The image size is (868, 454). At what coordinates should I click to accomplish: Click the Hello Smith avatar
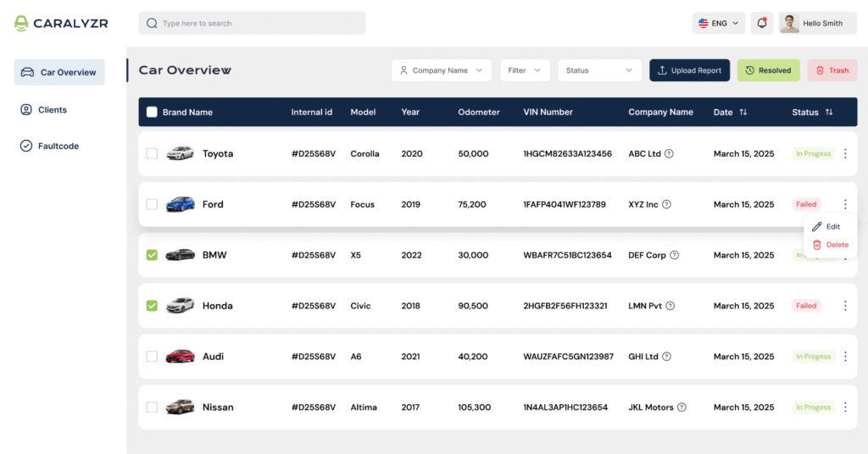click(789, 23)
